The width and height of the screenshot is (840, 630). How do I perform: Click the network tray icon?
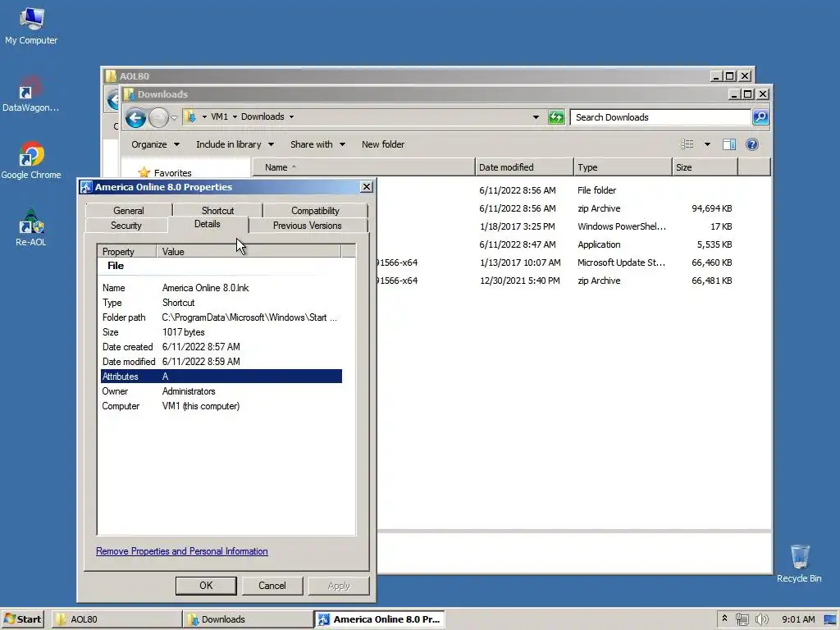(742, 619)
